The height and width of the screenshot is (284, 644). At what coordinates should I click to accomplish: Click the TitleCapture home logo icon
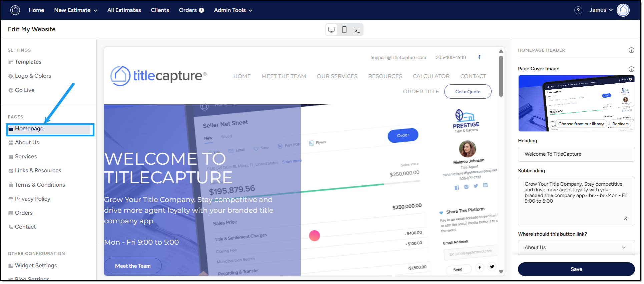tap(15, 10)
